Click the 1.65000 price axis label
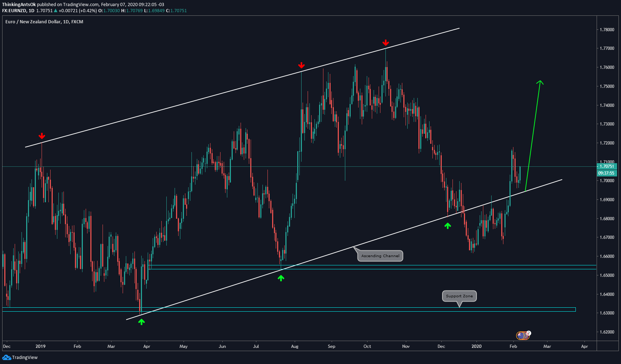621x364 pixels. (x=607, y=275)
